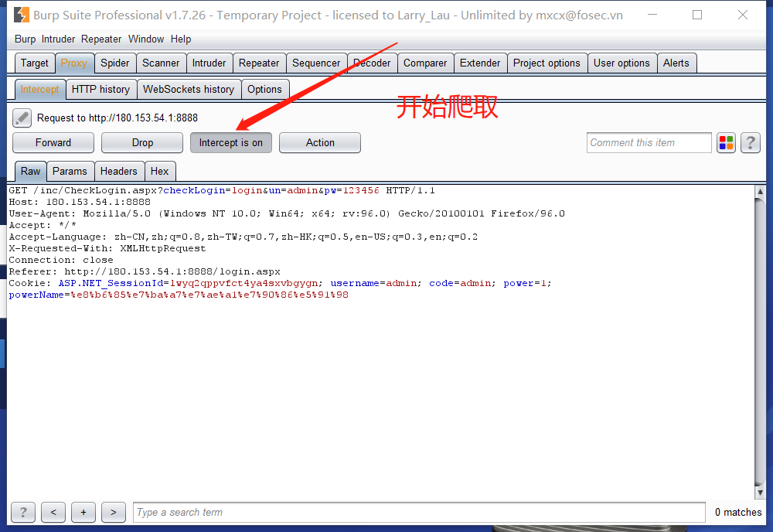Image resolution: width=773 pixels, height=532 pixels.
Task: Open the Intruder menu
Action: tap(58, 39)
